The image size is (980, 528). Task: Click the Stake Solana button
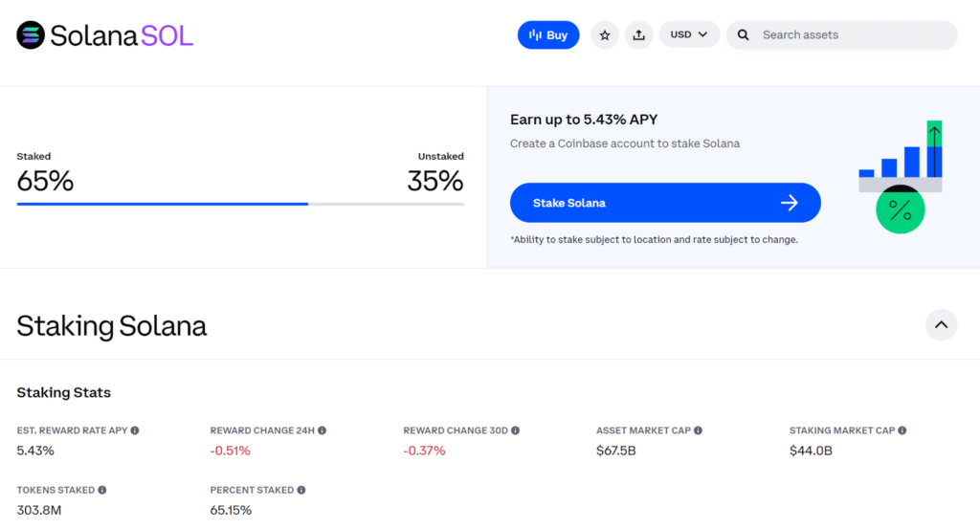tap(665, 203)
